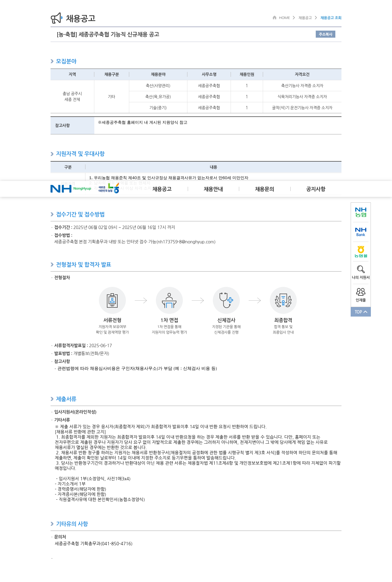Click the 신체검사 stethoscope icon
Viewport: 392px width, 582px height.
(x=226, y=300)
